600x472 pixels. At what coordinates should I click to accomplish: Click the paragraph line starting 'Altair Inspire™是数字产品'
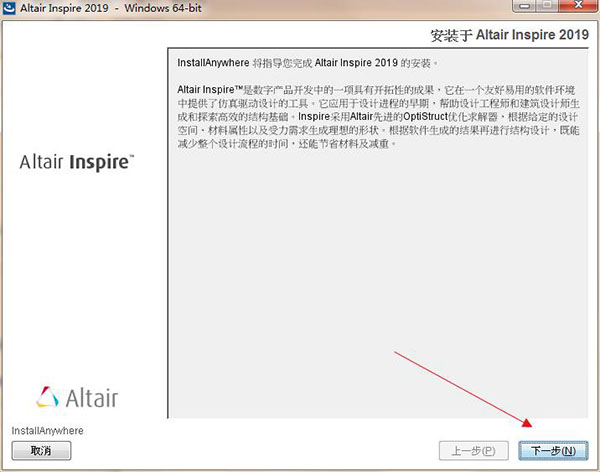pyautogui.click(x=376, y=90)
